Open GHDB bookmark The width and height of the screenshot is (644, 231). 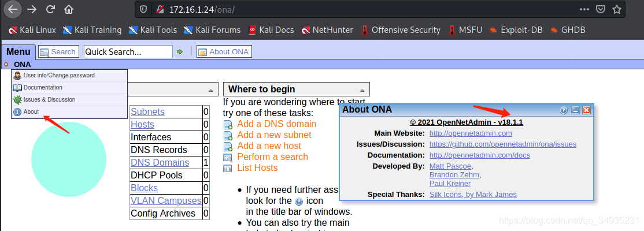pyautogui.click(x=568, y=30)
